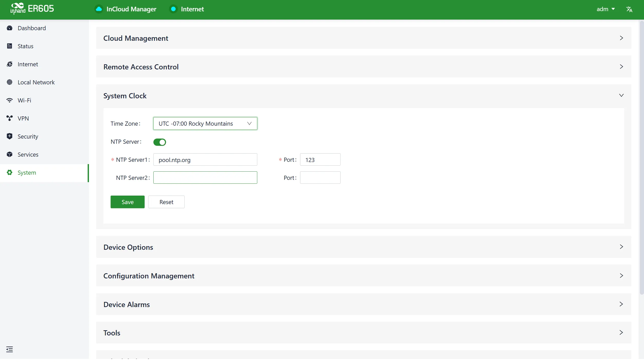Expand the Tools section
The image size is (644, 362).
pyautogui.click(x=364, y=333)
